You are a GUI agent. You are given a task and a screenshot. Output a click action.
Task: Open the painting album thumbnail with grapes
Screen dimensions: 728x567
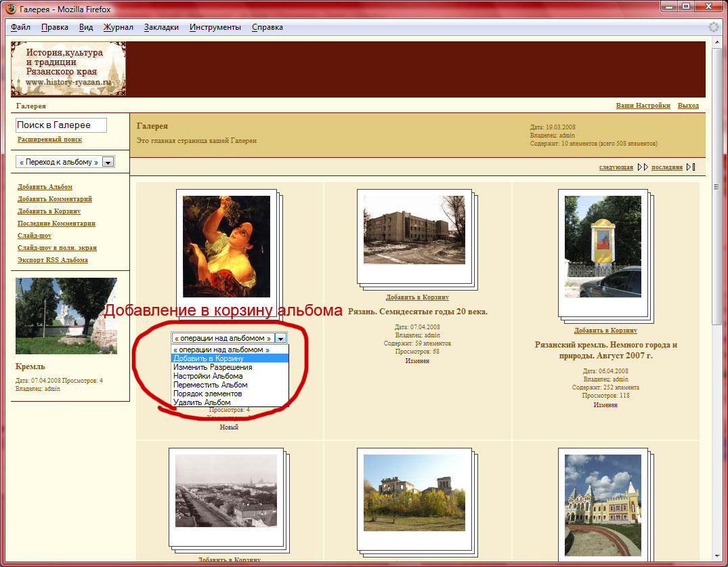226,247
